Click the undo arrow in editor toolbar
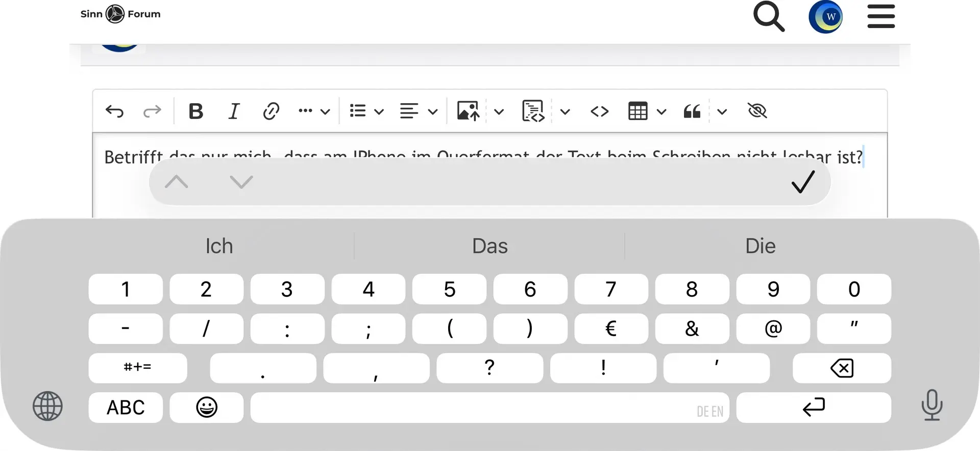Image resolution: width=980 pixels, height=451 pixels. pyautogui.click(x=114, y=111)
